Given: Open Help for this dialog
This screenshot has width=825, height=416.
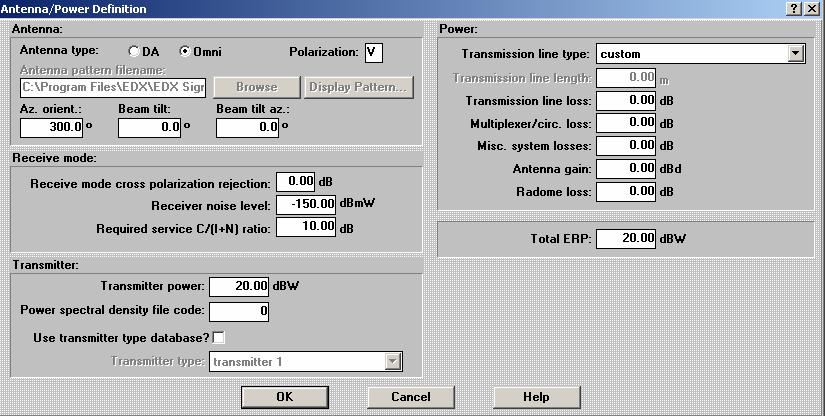Looking at the screenshot, I should pos(537,397).
